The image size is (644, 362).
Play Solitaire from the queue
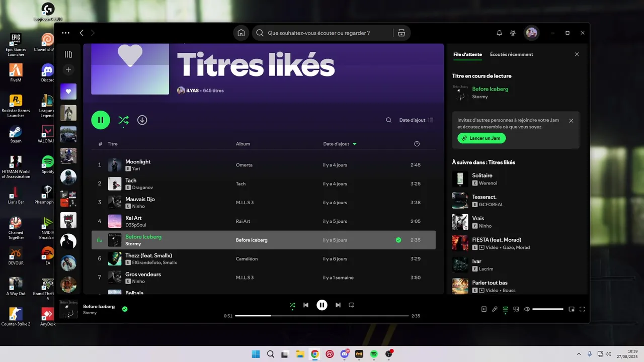pos(516,179)
